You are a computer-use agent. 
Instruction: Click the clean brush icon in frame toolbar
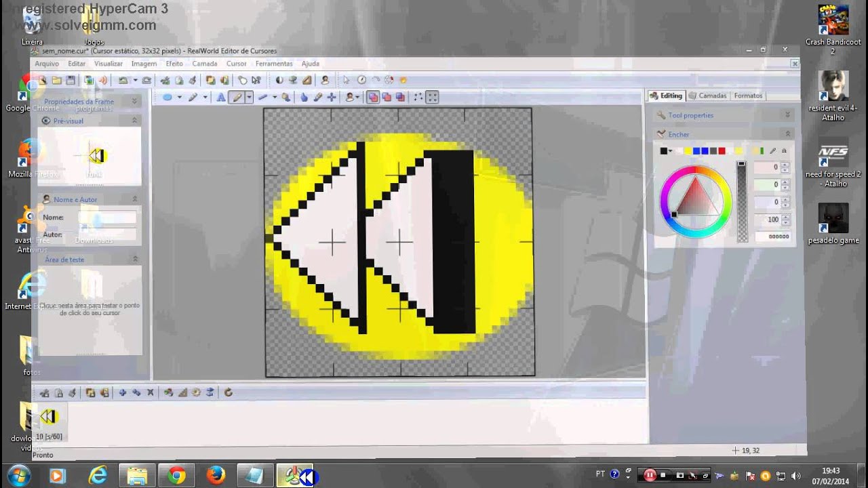72,392
